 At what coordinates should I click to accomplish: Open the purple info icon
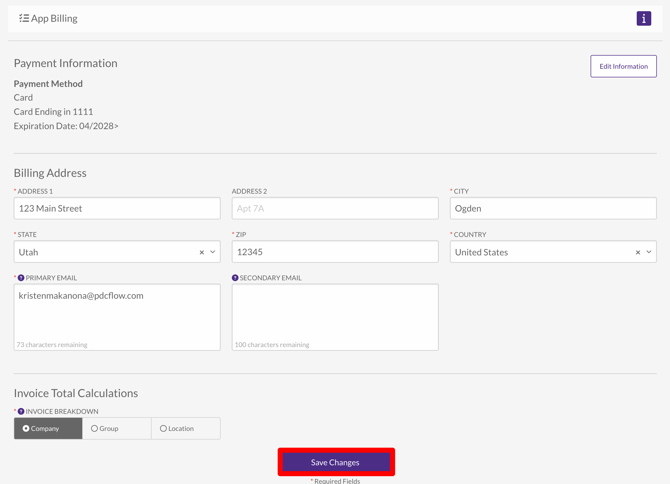click(644, 18)
